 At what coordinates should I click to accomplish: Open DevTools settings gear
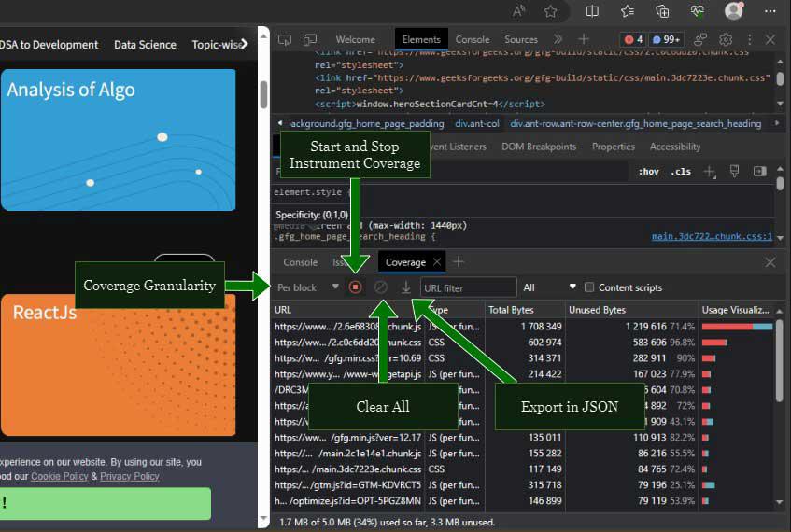[726, 39]
